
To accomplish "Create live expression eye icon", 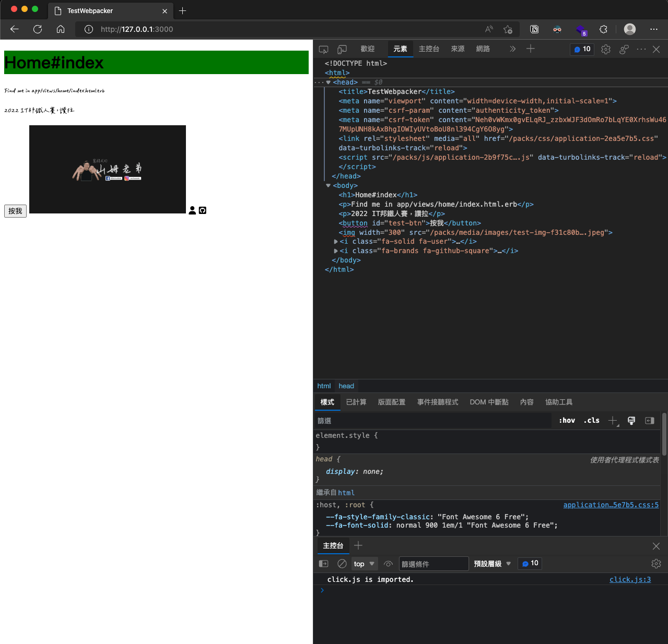I will coord(388,564).
